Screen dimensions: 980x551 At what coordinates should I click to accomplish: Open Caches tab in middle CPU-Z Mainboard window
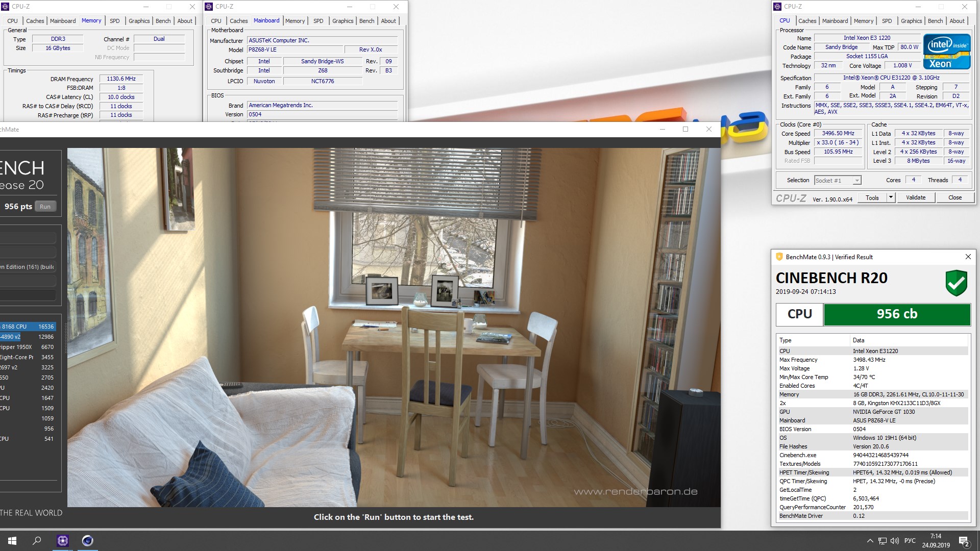click(x=238, y=21)
